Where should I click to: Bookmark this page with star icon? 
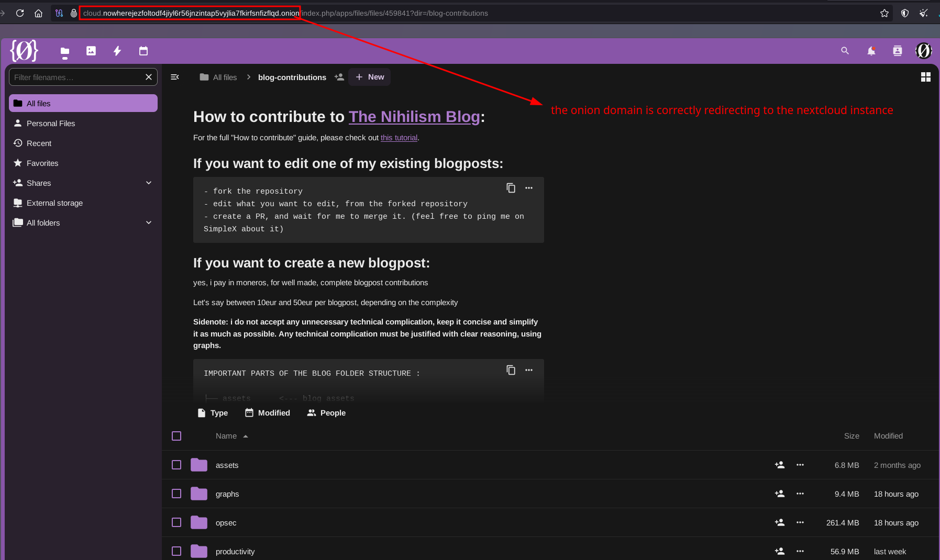(x=884, y=13)
